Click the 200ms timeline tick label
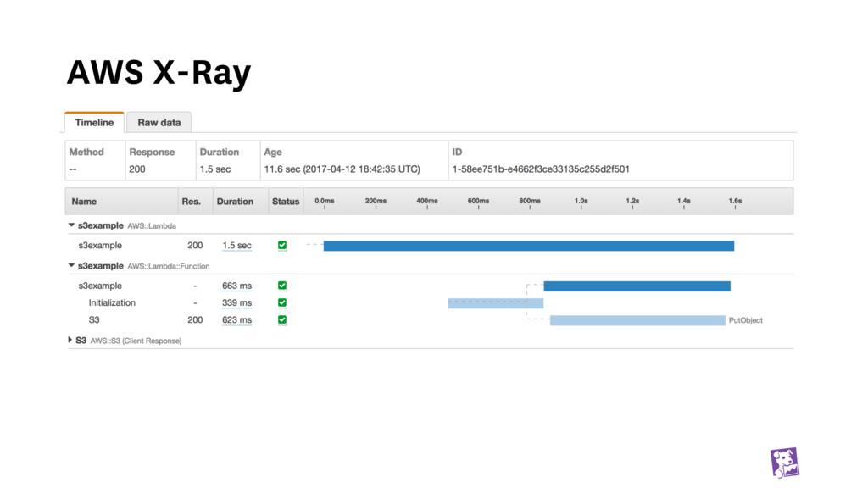The width and height of the screenshot is (868, 488). pyautogui.click(x=376, y=201)
